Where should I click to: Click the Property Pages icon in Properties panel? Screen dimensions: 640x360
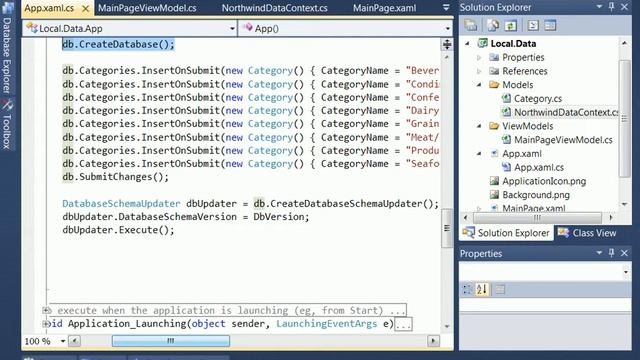tap(500, 289)
